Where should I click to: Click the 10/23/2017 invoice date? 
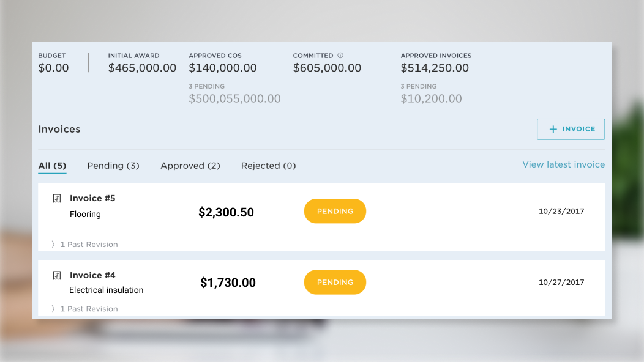(561, 212)
